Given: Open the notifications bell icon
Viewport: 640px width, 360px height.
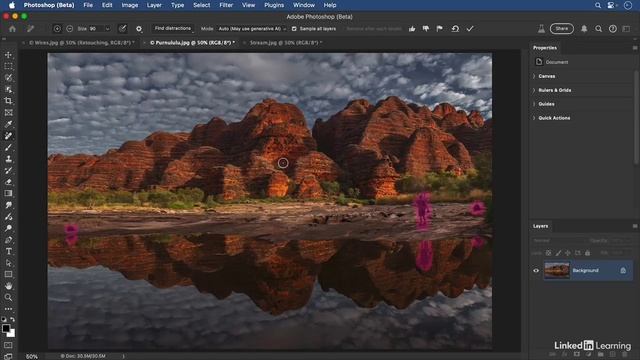Looking at the screenshot, I should tap(584, 29).
